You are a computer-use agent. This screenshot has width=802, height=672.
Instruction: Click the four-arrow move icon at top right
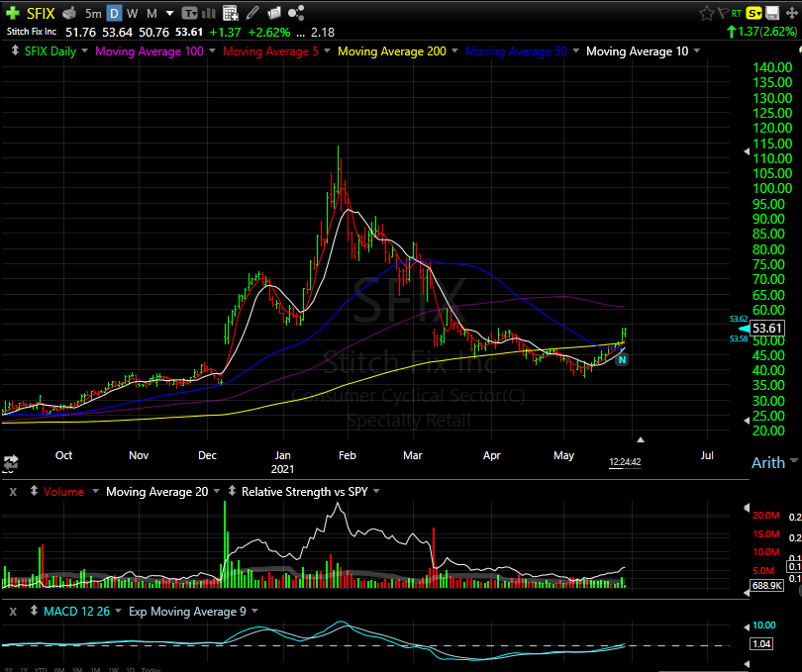(790, 14)
